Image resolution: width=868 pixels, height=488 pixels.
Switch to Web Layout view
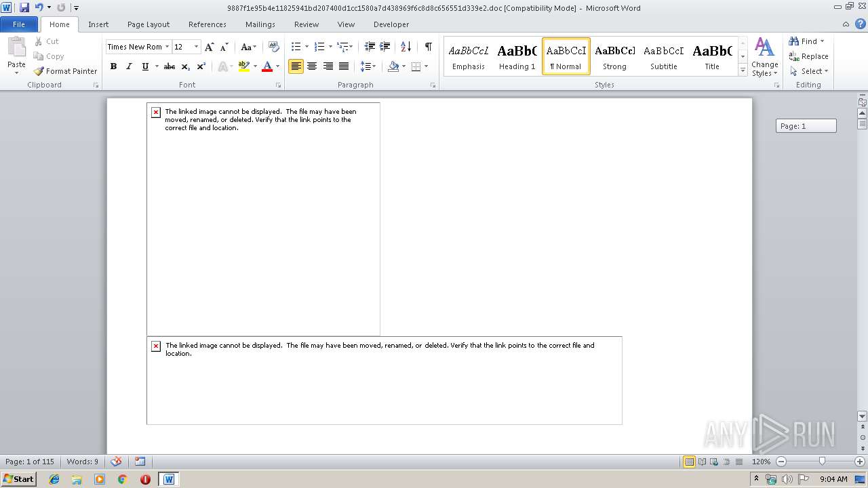pos(713,462)
